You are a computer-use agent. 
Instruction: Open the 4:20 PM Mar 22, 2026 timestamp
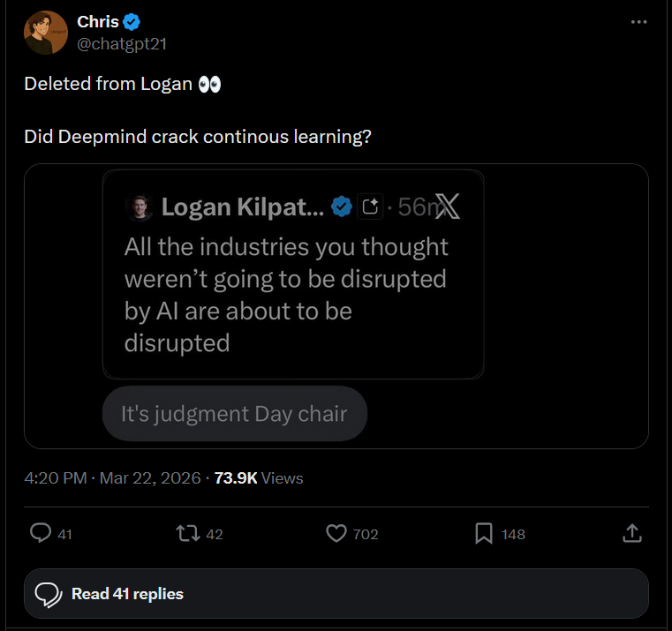tap(113, 477)
